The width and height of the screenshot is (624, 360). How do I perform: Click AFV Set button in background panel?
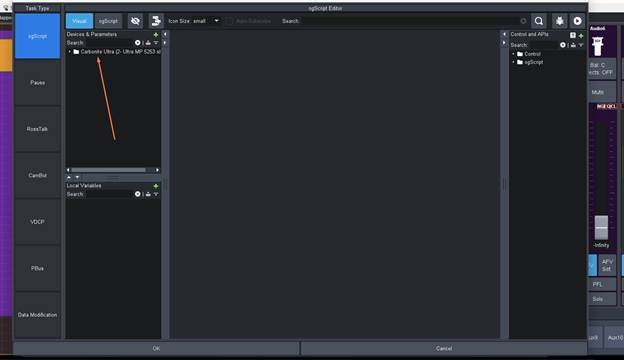click(x=607, y=265)
